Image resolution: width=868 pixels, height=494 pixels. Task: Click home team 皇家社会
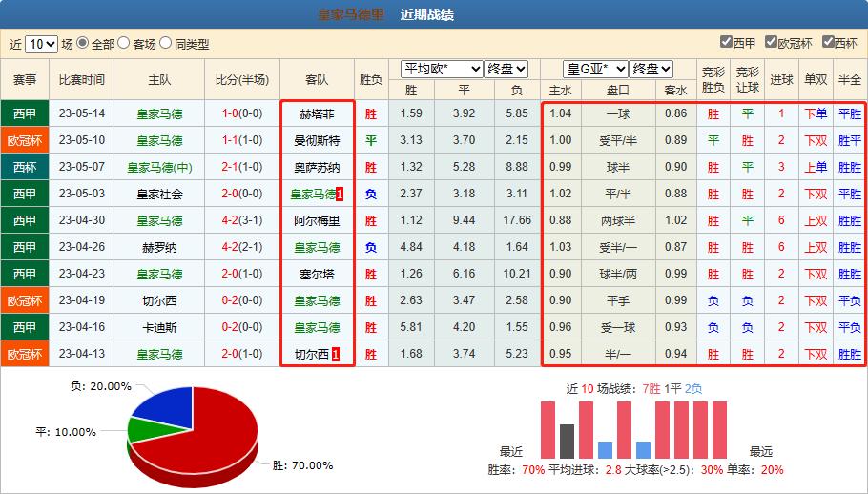(159, 195)
